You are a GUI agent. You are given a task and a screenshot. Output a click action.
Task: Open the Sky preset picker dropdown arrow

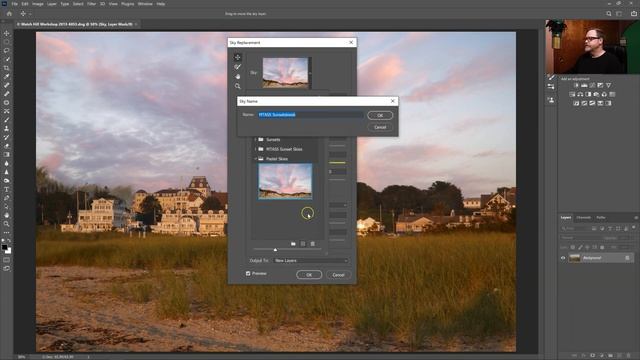coord(310,73)
